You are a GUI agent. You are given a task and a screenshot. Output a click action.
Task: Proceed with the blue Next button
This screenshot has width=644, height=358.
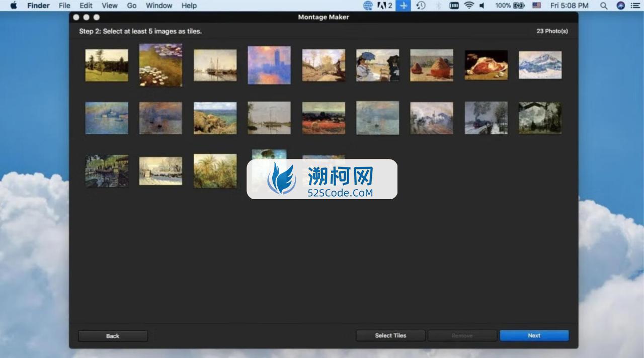(534, 335)
